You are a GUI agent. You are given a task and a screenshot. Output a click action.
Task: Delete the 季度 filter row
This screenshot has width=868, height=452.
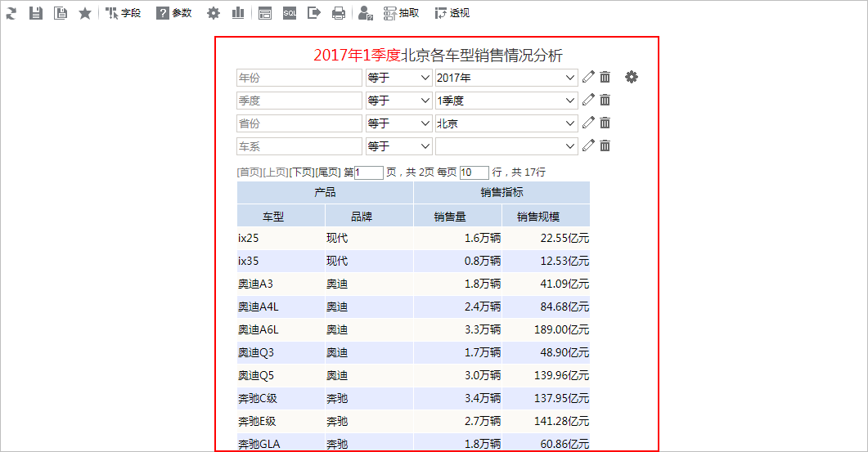(x=605, y=101)
